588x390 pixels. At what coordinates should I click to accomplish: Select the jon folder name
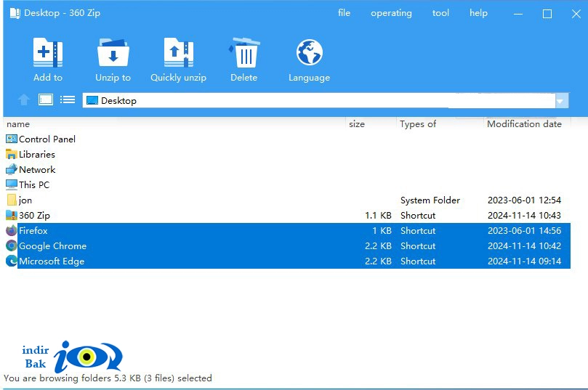25,200
